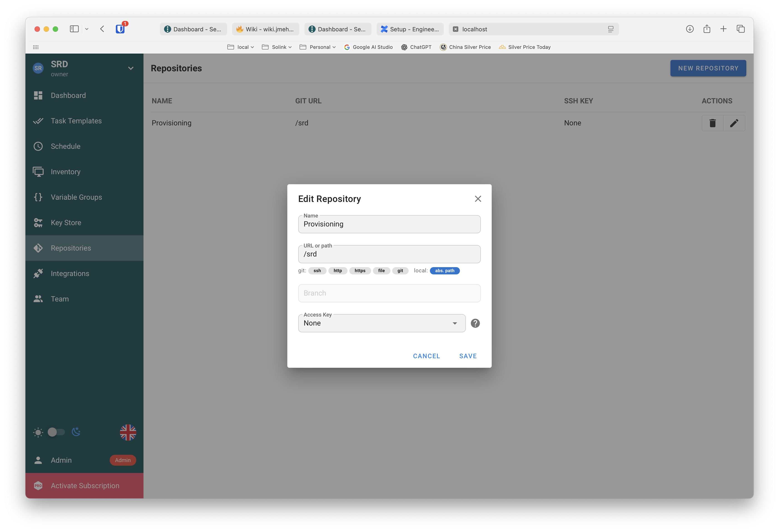This screenshot has width=779, height=532.
Task: Expand the SRD project selector chevron
Action: 131,68
